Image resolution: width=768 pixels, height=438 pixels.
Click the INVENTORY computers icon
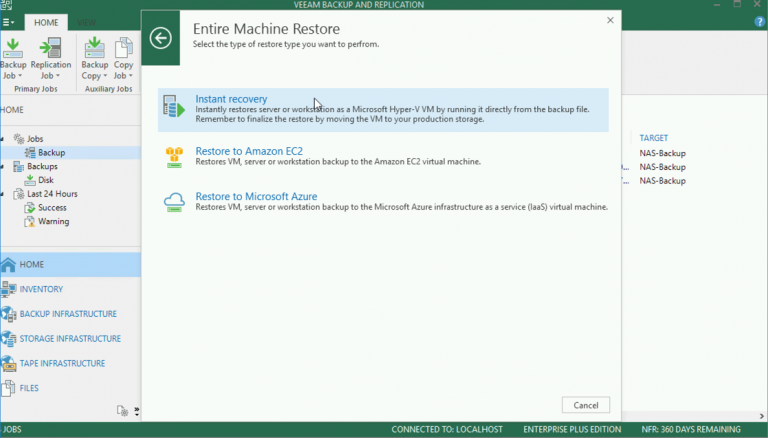(8, 289)
